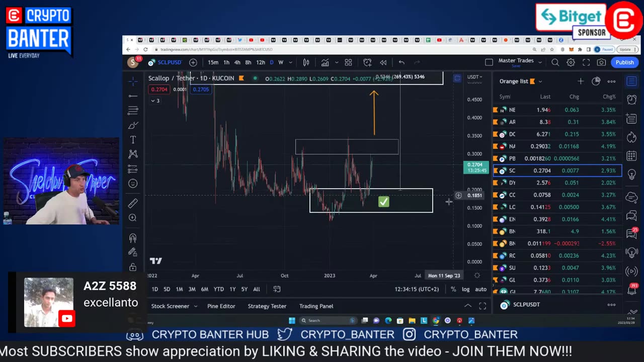Open the Ideas lightbulb panel

(632, 174)
